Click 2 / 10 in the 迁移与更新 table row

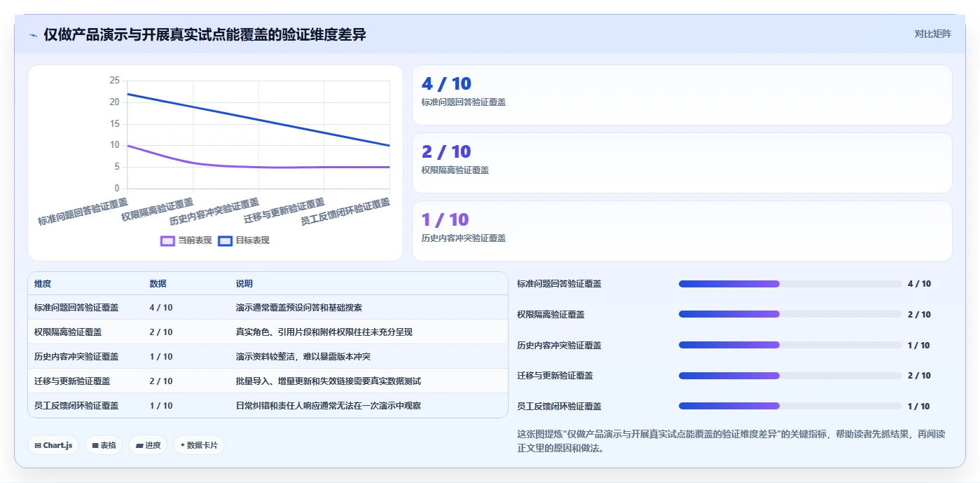click(161, 381)
